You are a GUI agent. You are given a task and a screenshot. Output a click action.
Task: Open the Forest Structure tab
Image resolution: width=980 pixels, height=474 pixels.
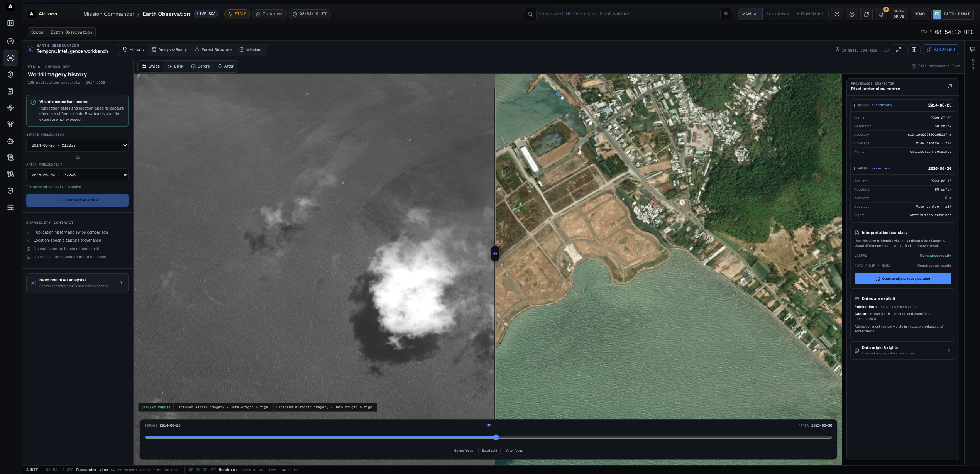(x=213, y=50)
